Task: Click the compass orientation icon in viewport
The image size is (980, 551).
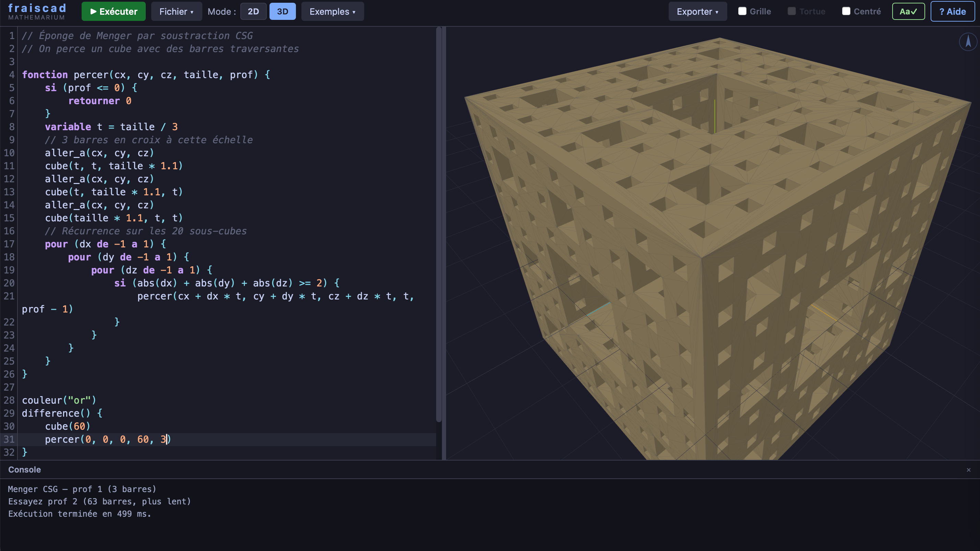Action: click(x=968, y=41)
